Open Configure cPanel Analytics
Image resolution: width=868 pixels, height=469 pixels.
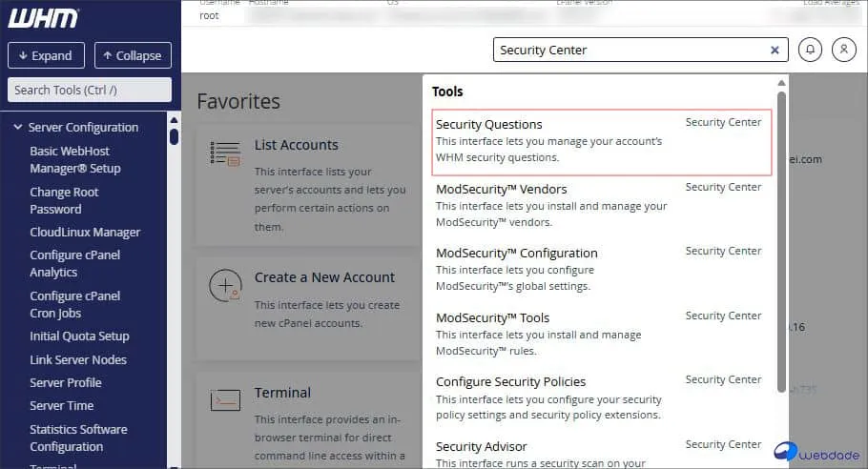[x=74, y=264]
